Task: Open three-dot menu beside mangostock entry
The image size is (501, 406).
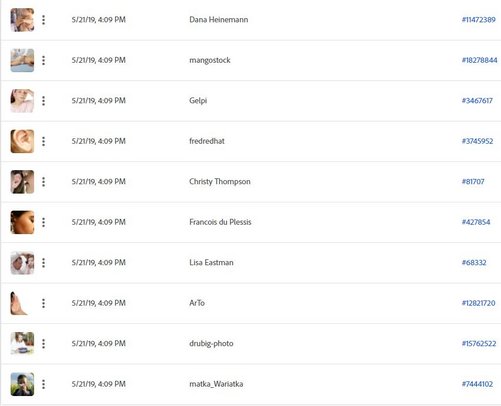Action: click(43, 60)
